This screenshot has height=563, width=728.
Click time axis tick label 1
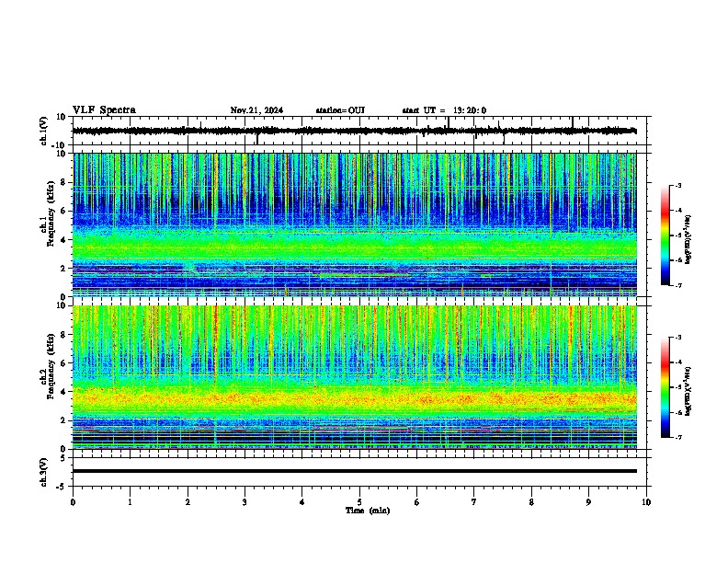pos(130,501)
